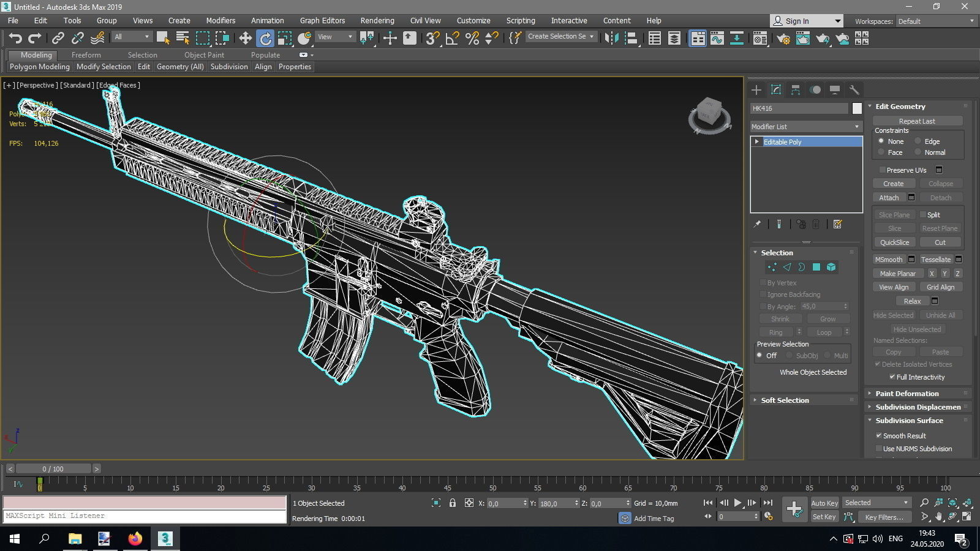Screen dimensions: 980x551
Task: Open the Rendering menu
Action: [377, 20]
